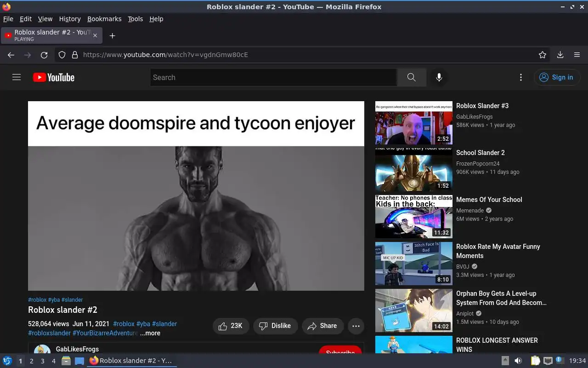
Task: Like the video (23K)
Action: point(231,326)
